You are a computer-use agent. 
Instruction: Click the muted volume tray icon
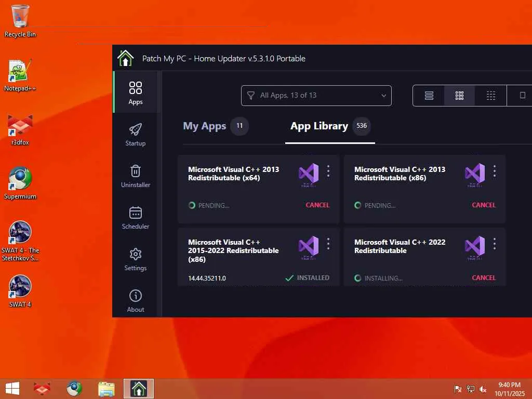(483, 389)
